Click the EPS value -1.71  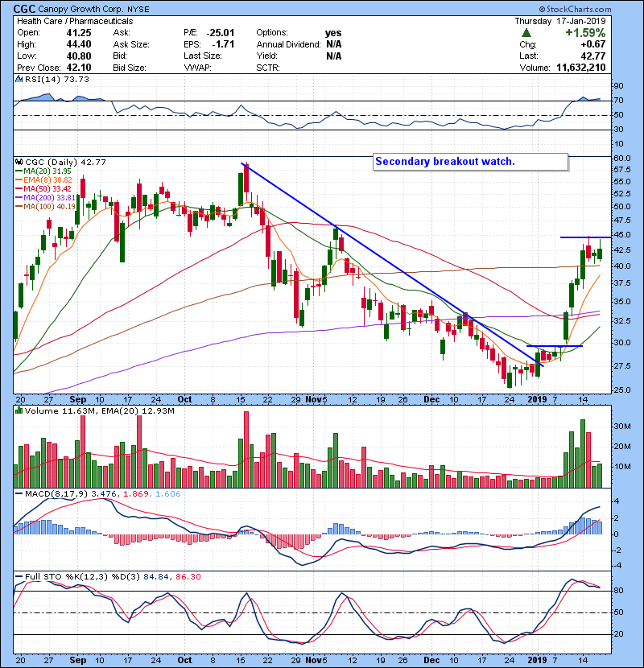tap(223, 44)
